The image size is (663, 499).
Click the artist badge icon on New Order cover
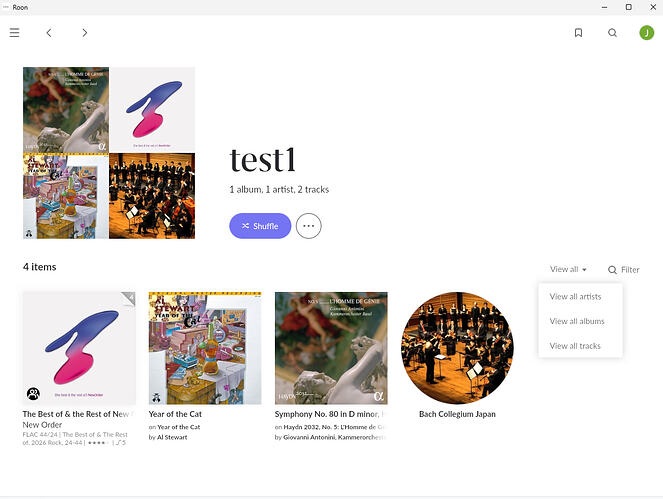point(33,394)
